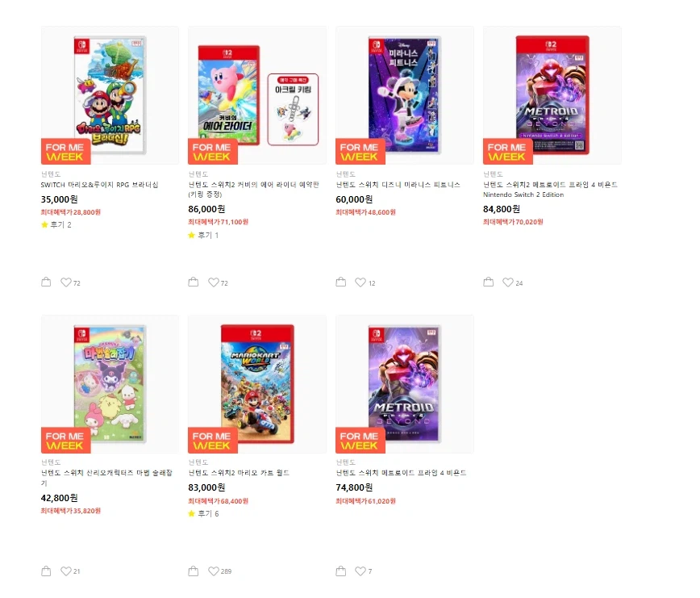Toggle wishlist heart for Mario Kart World

pyautogui.click(x=214, y=571)
